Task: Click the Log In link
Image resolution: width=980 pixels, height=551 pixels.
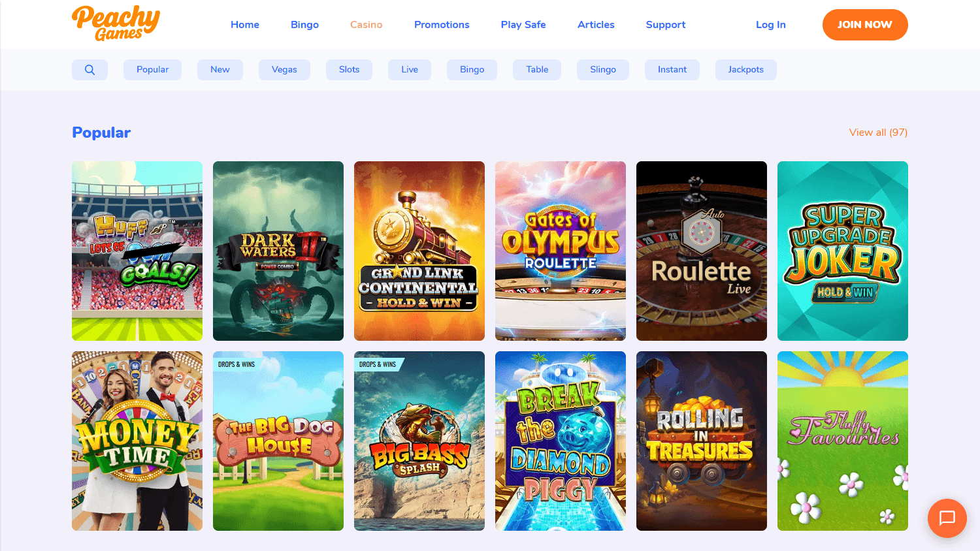Action: click(x=771, y=25)
